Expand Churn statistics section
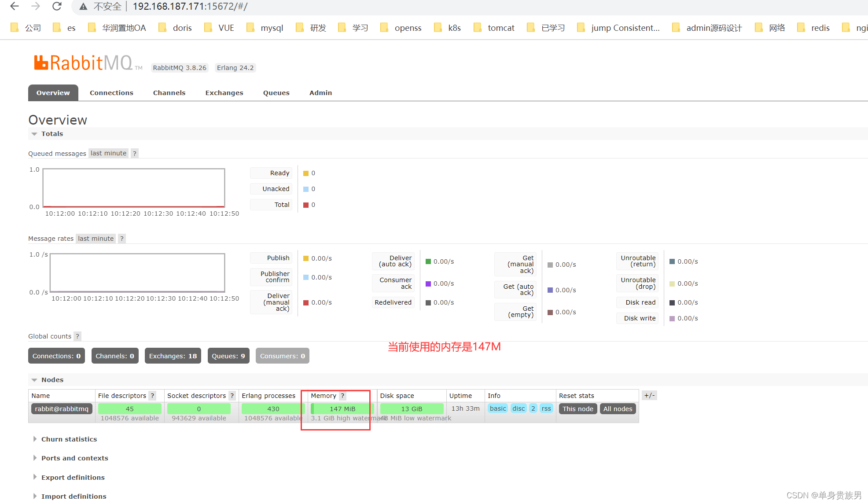 [x=65, y=439]
